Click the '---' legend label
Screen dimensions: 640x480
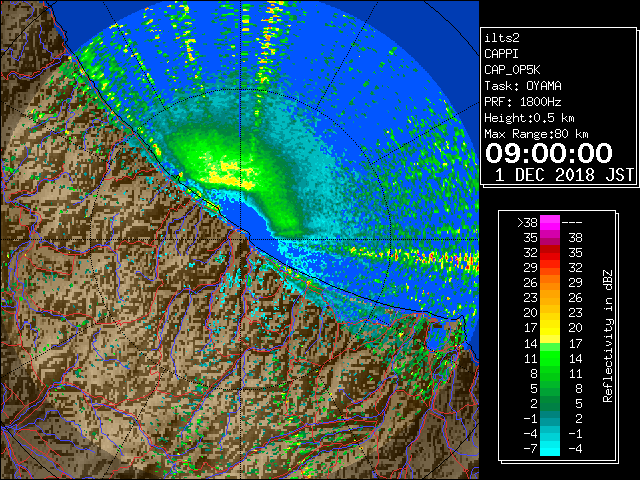click(x=572, y=223)
